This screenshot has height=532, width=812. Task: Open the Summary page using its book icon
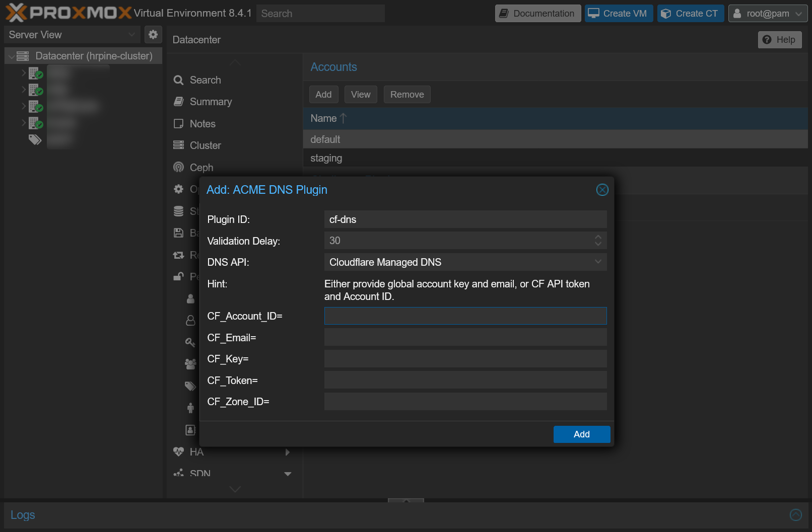click(179, 101)
